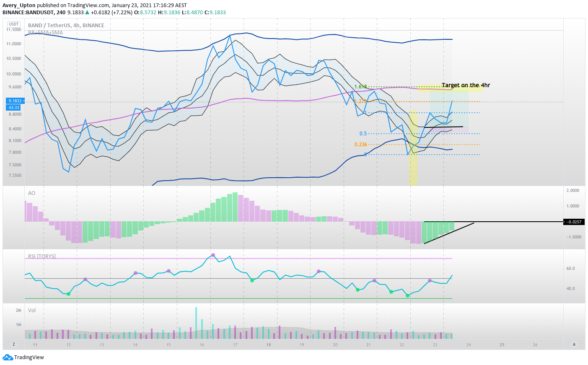588x365 pixels.
Task: Click the AO indicator label
Action: click(32, 193)
